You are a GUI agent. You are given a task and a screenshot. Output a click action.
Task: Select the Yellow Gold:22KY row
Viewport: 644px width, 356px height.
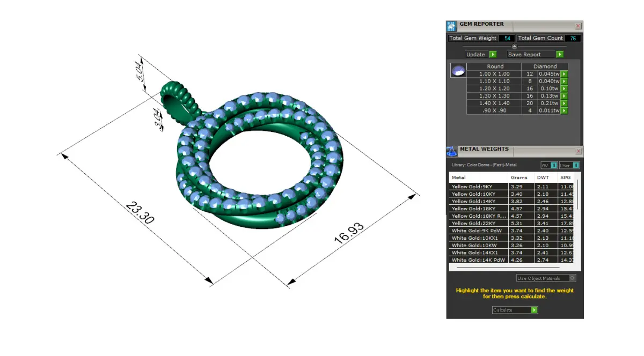pyautogui.click(x=511, y=223)
